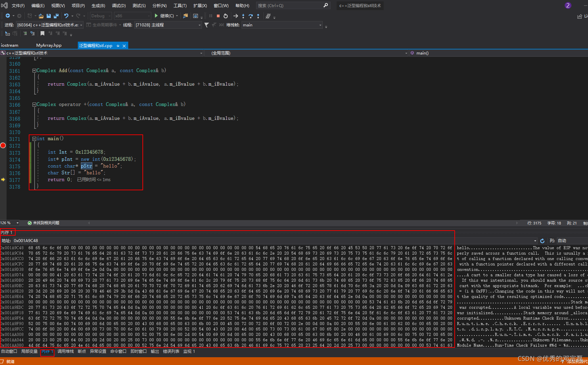
Task: Open the 文件(F) menu
Action: point(18,5)
